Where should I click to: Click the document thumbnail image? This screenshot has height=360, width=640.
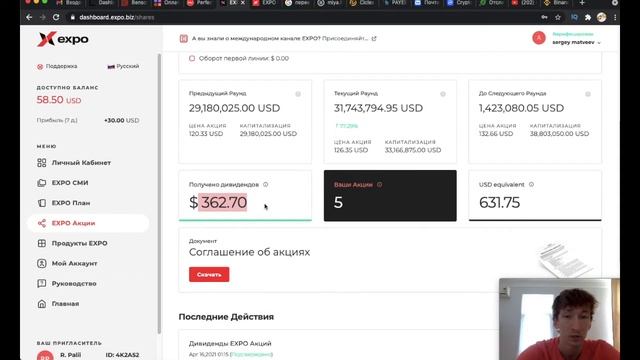point(565,260)
